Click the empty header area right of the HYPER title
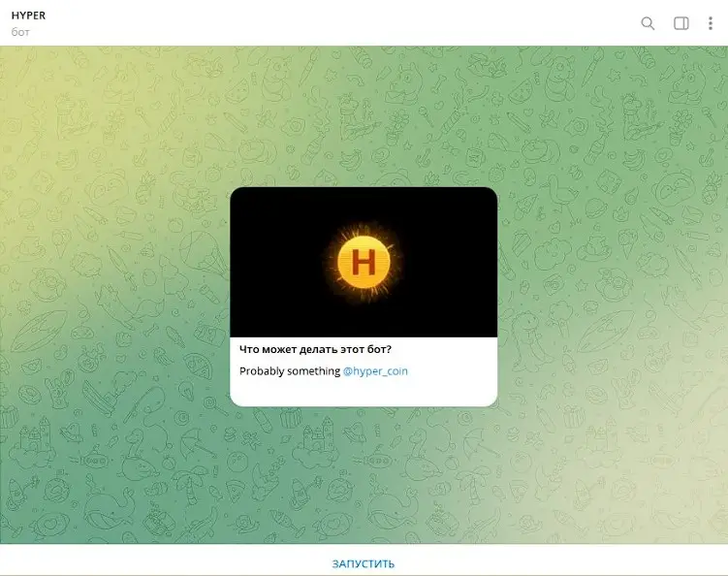 coord(339,23)
